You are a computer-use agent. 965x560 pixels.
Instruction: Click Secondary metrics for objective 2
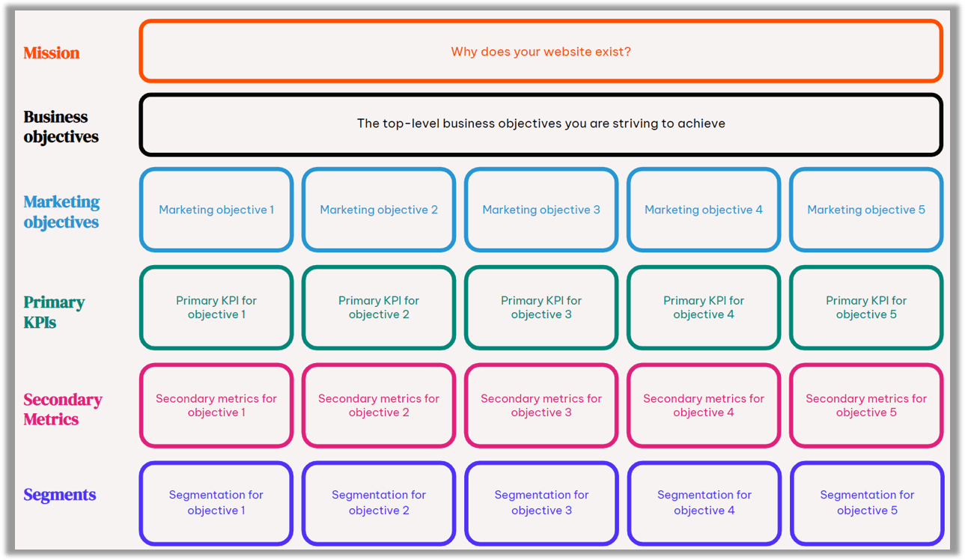(378, 405)
